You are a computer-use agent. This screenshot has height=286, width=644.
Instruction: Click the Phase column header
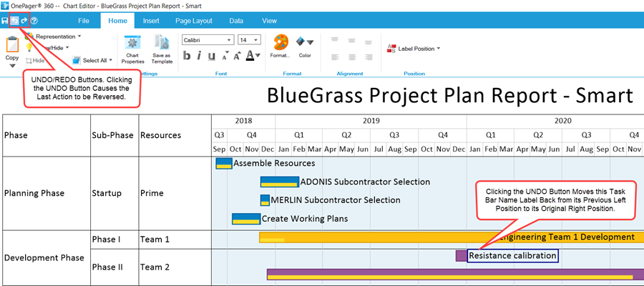(47, 135)
